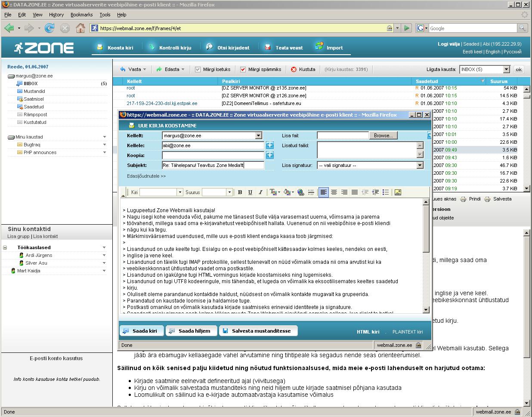Expand Edasijõudnutele advanced options
Image resolution: width=532 pixels, height=417 pixels.
tap(146, 176)
